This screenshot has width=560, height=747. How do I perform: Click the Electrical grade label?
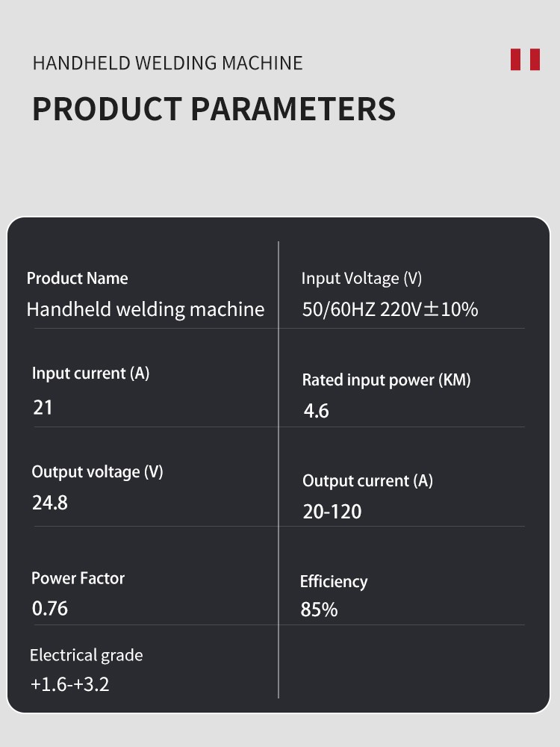(x=86, y=655)
